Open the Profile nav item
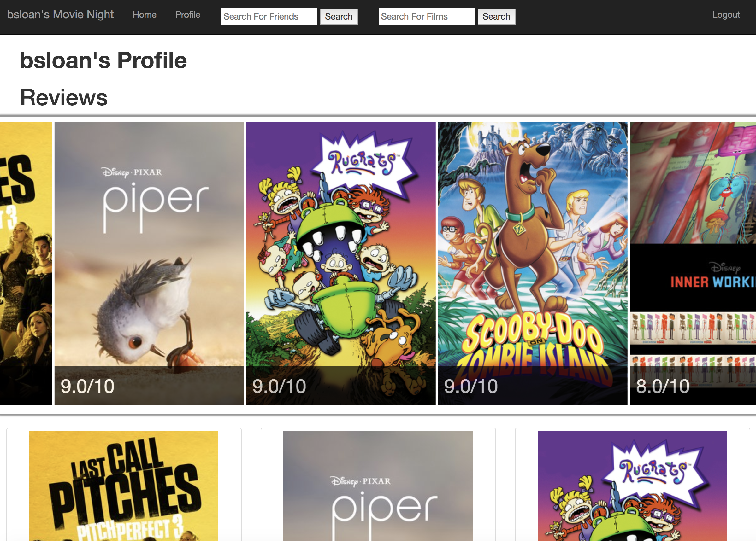This screenshot has width=756, height=541. pyautogui.click(x=188, y=15)
